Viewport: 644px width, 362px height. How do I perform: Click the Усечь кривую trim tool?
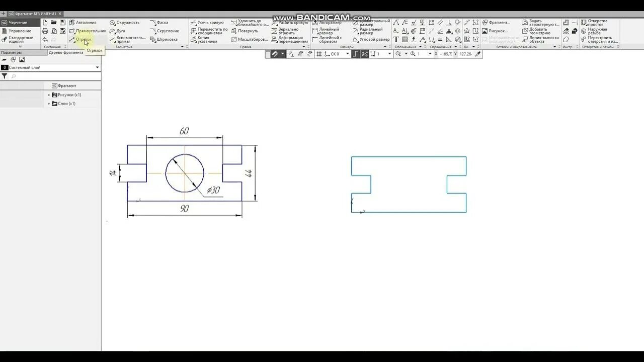click(207, 23)
